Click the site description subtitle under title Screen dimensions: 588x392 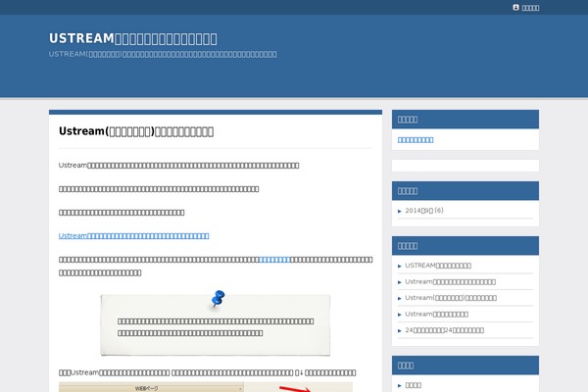click(163, 54)
